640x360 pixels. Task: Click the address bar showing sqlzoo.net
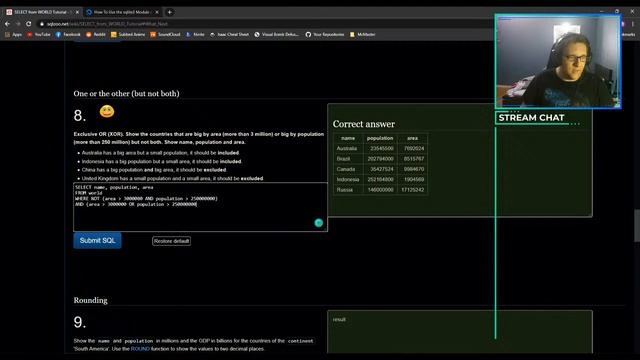tap(261, 24)
